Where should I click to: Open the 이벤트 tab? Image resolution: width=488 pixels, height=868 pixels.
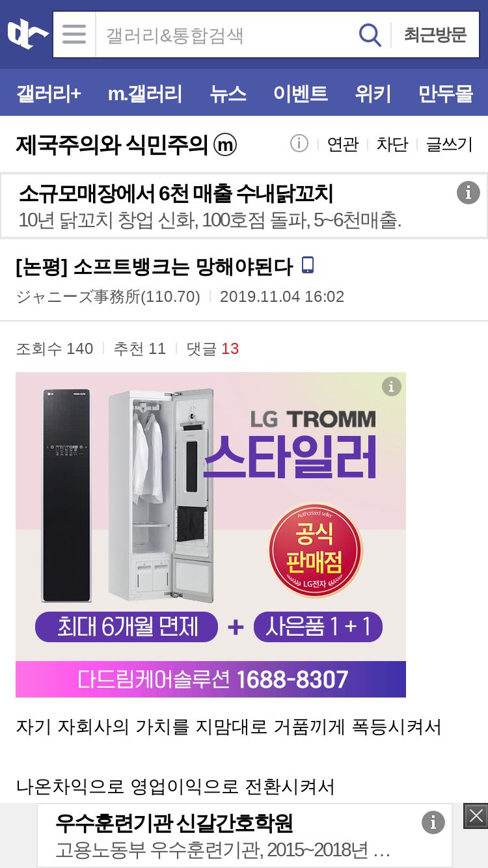click(301, 94)
